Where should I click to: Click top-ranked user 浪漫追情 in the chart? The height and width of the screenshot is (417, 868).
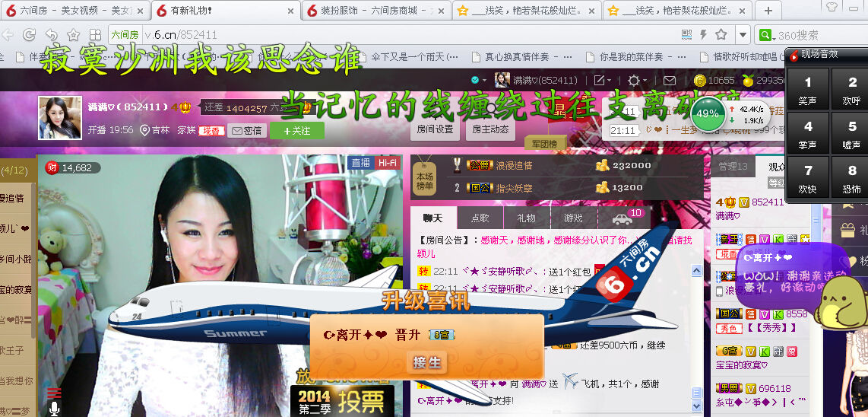515,165
